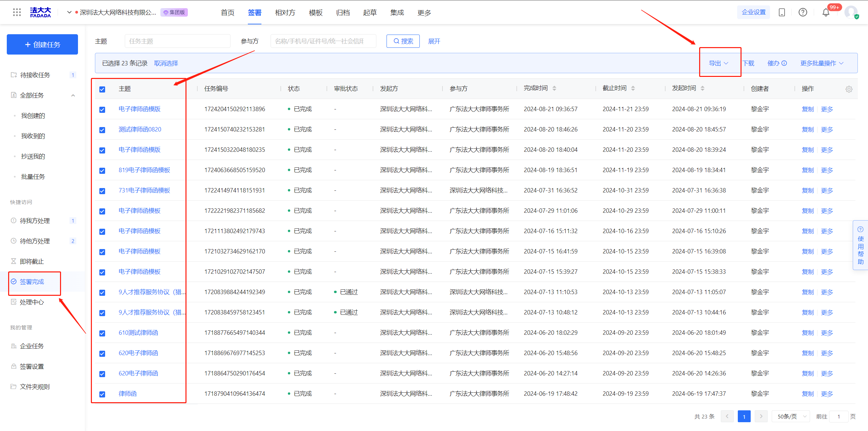Open the 9人才推荐服务协议 task completed 11:10:53
The height and width of the screenshot is (431, 868).
point(152,292)
